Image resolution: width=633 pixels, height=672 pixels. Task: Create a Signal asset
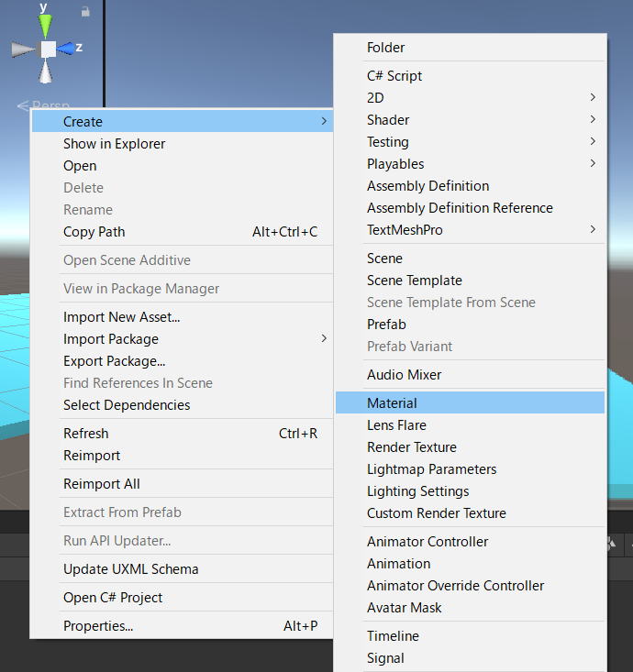click(x=470, y=658)
